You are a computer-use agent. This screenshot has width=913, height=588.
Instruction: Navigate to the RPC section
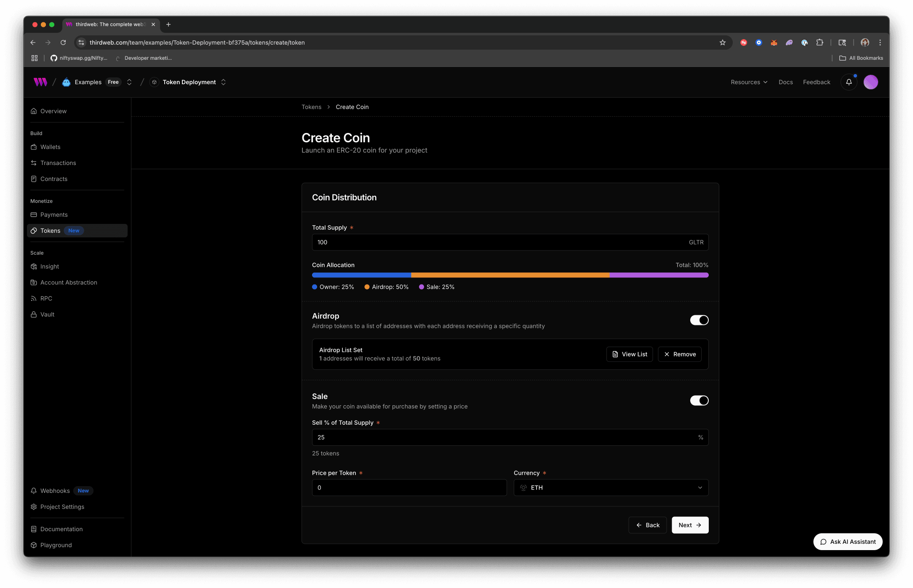click(46, 298)
